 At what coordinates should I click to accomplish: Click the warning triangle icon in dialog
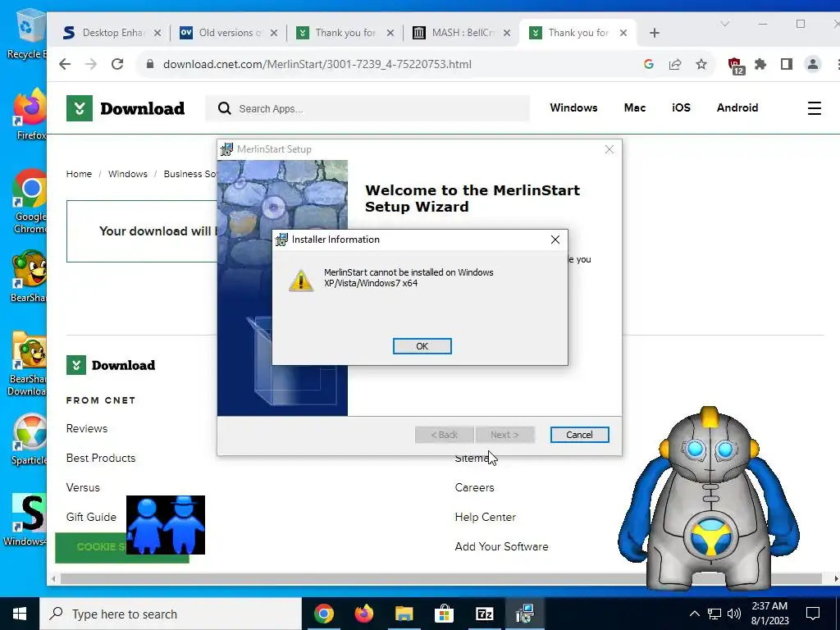pyautogui.click(x=301, y=281)
